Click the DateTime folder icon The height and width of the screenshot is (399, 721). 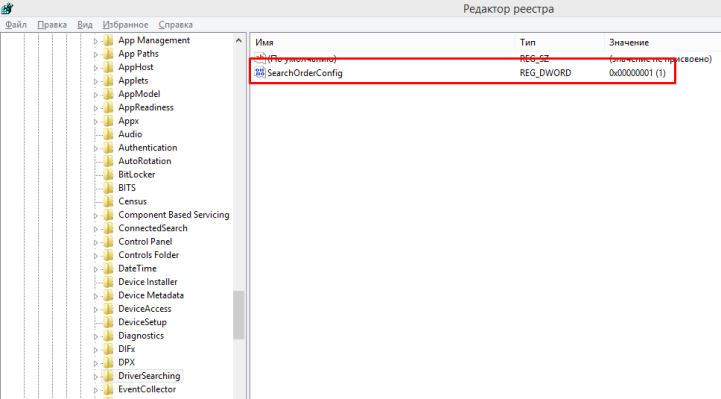click(108, 268)
